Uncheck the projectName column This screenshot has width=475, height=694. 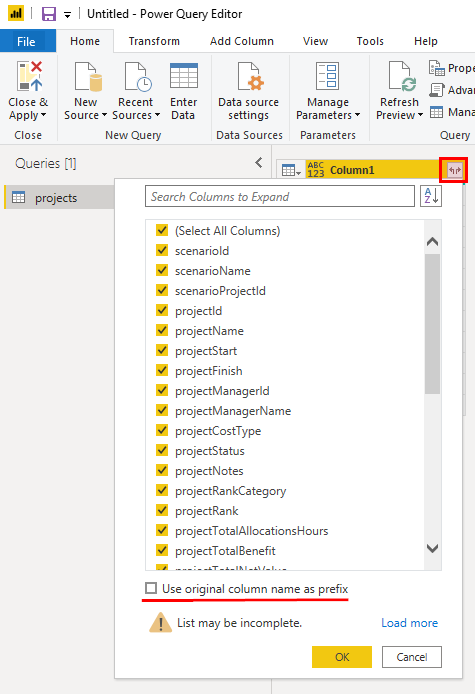click(162, 330)
